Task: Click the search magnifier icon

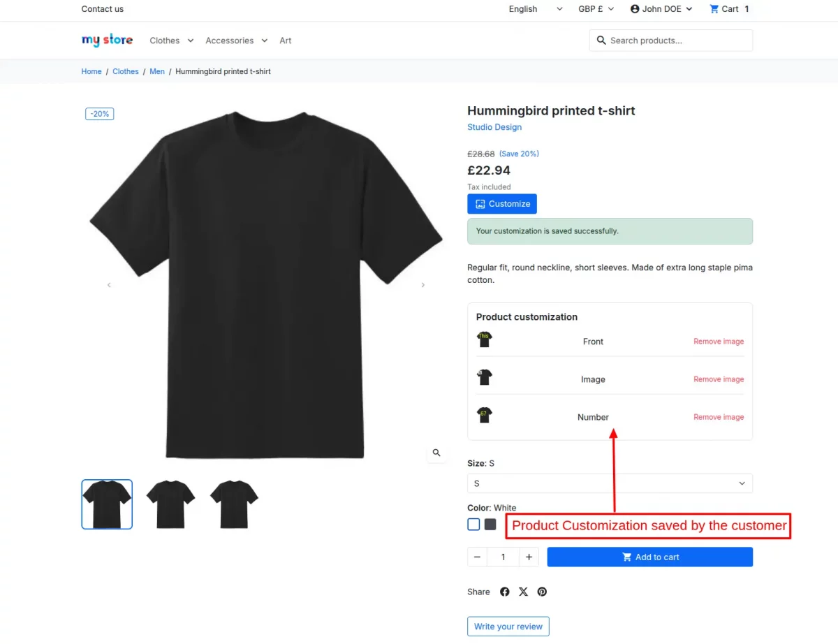Action: point(601,41)
